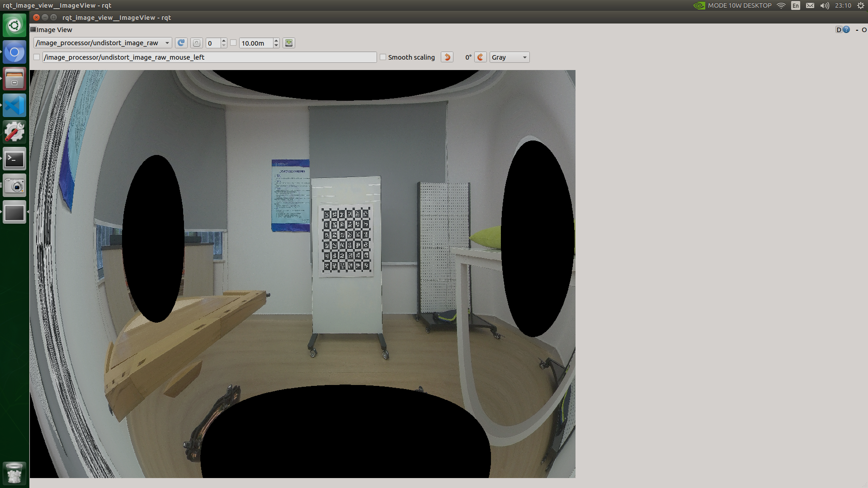Viewport: 868px width, 488px height.
Task: Open the Chromium browser dock icon
Action: 14,53
